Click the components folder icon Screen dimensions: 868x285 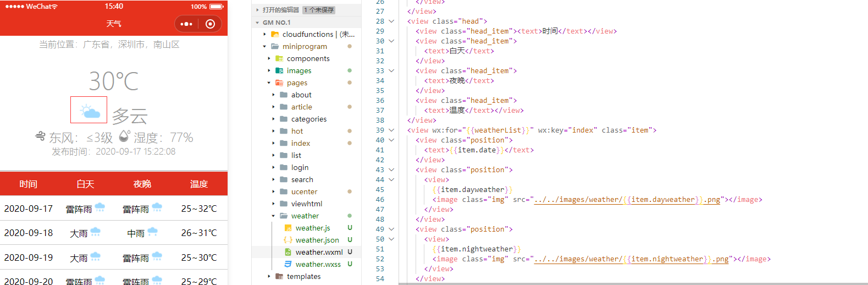279,58
